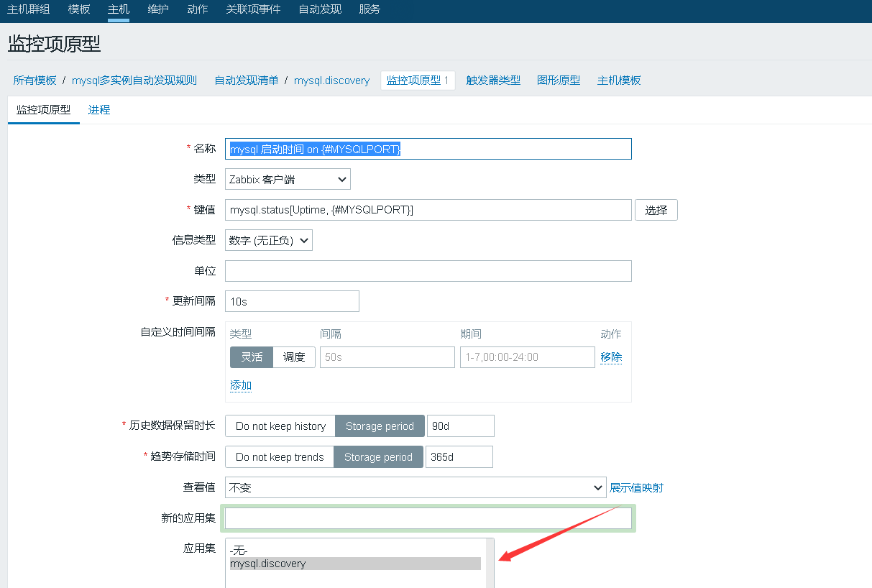Open the 动作 menu item
Image resolution: width=872 pixels, height=588 pixels.
[197, 9]
